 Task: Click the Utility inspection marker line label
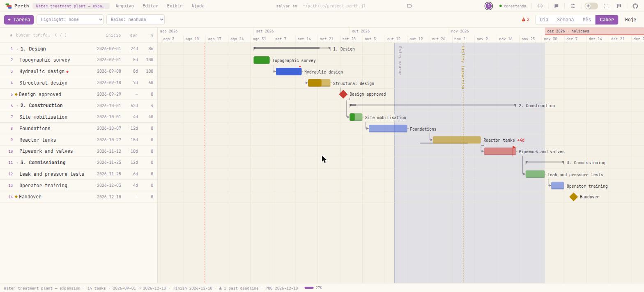tap(462, 67)
